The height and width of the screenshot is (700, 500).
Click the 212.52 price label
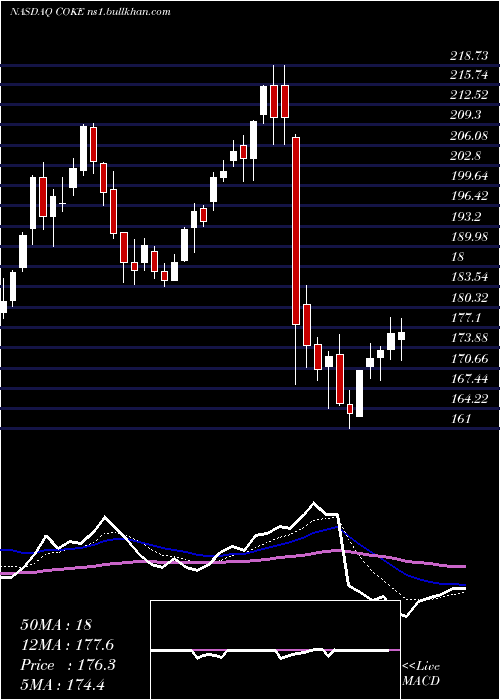click(x=469, y=95)
